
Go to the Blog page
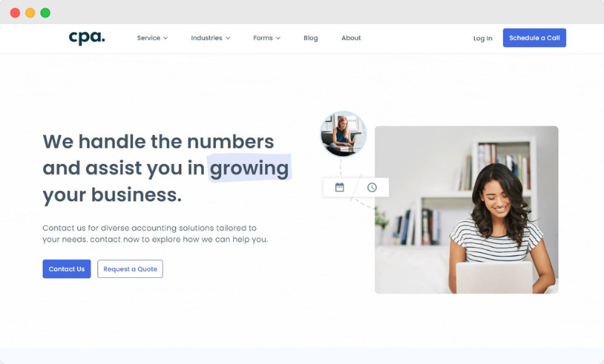point(310,38)
